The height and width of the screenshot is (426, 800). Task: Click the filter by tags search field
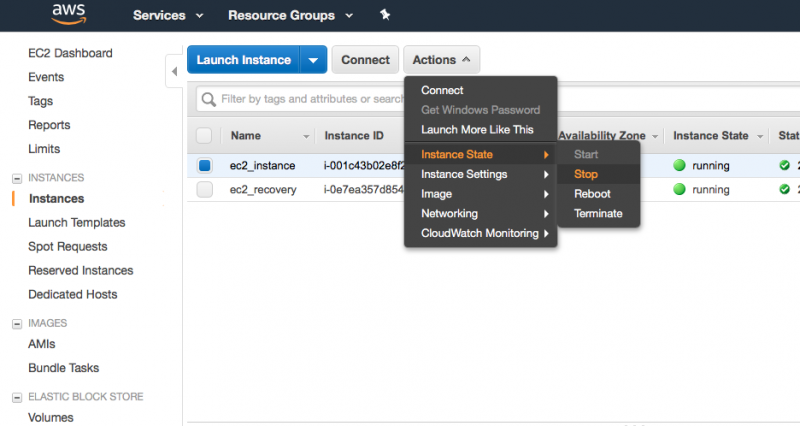pos(310,99)
